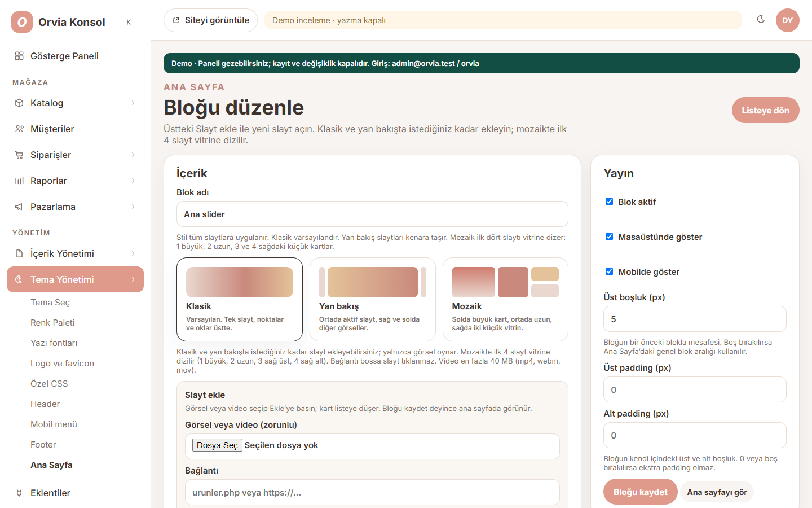The width and height of the screenshot is (812, 508).
Task: Click the Listeye dön button
Action: click(765, 110)
